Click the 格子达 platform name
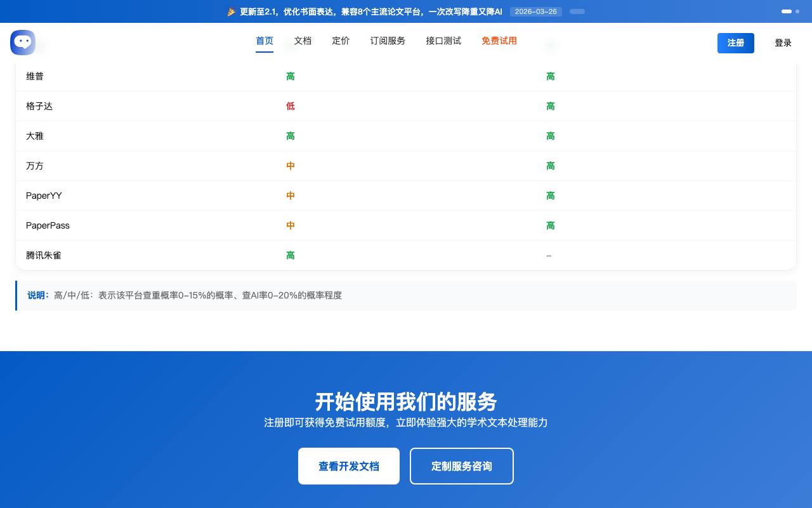The image size is (812, 508). [39, 106]
